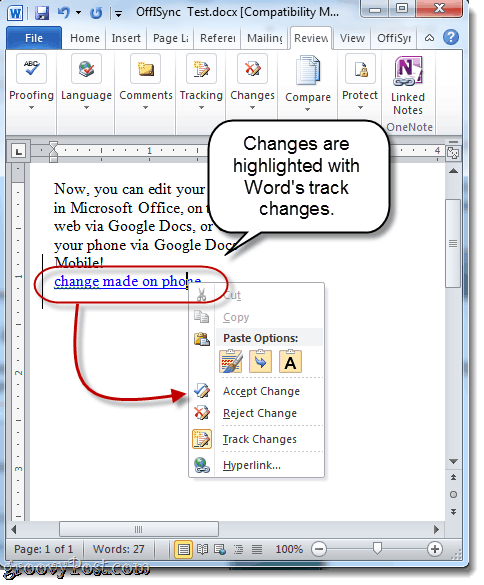Click the Undo arrow icon
This screenshot has width=484, height=585.
pos(63,13)
